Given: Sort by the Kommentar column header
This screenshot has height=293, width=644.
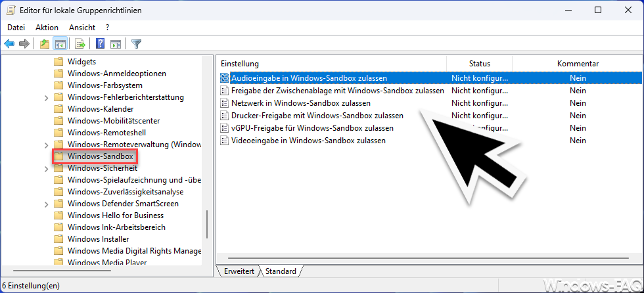Looking at the screenshot, I should point(578,64).
